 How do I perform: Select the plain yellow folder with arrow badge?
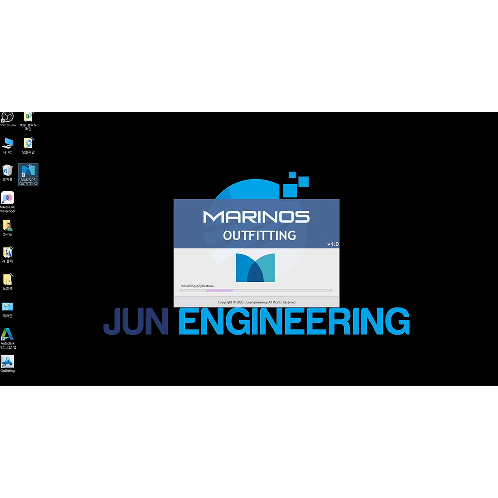click(x=8, y=282)
